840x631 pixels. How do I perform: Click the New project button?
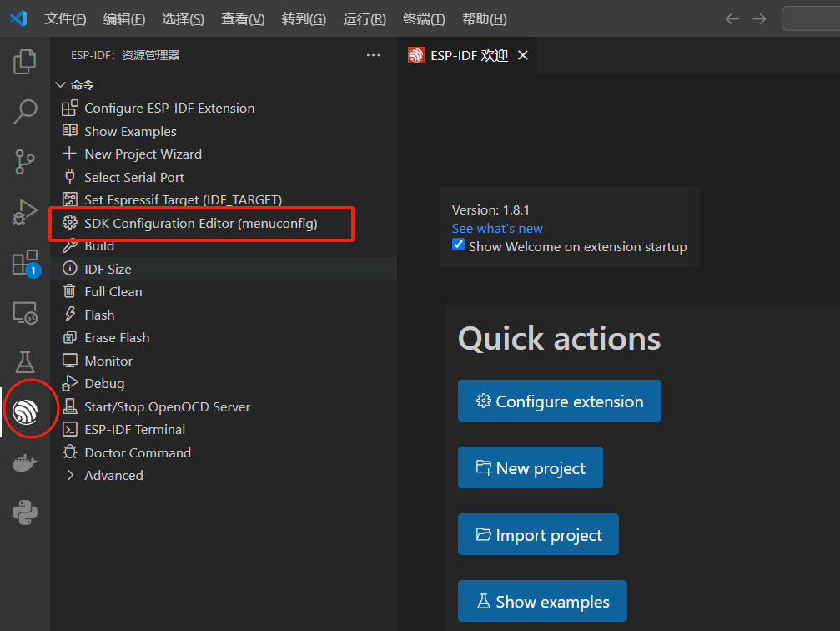(530, 468)
